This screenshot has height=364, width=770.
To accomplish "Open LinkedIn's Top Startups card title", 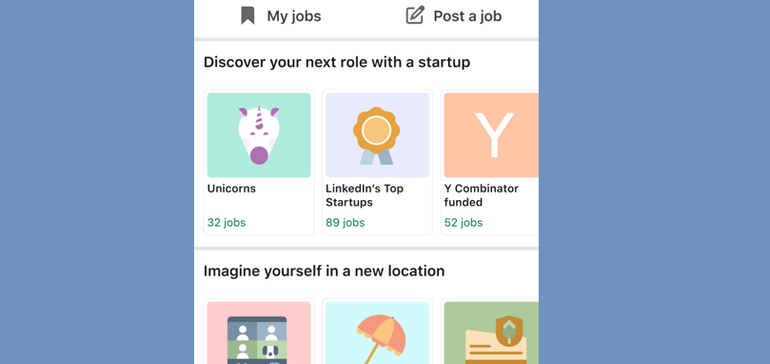I will point(364,196).
